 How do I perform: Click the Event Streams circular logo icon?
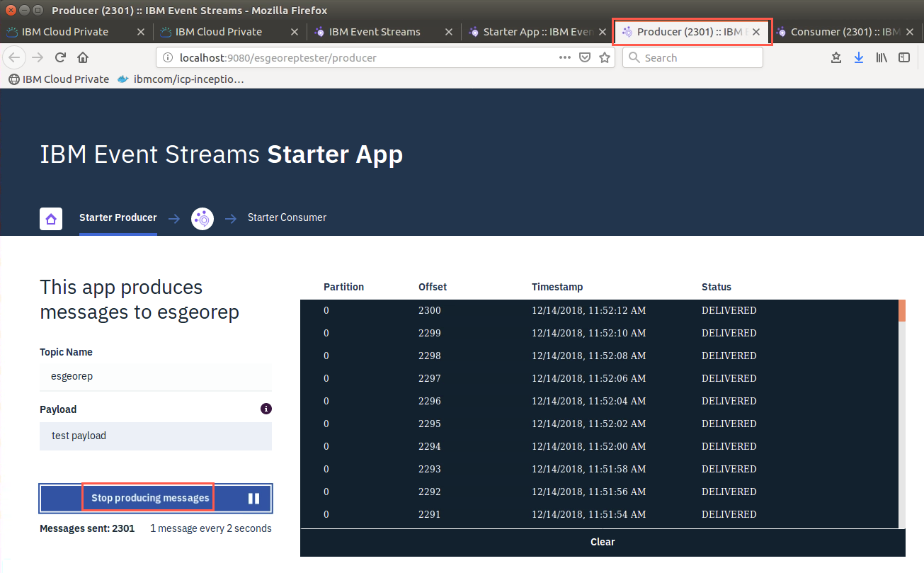tap(203, 219)
